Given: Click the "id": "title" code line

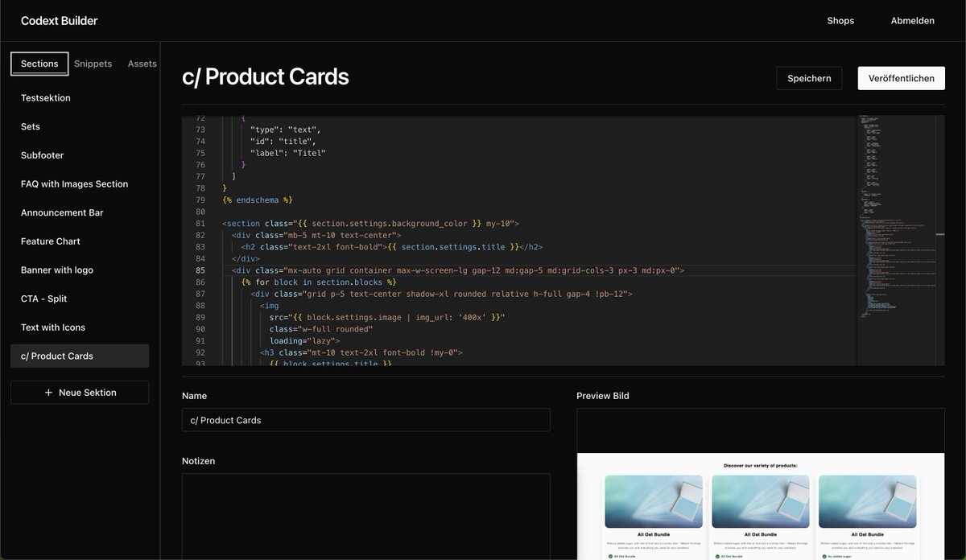Looking at the screenshot, I should click(x=283, y=141).
